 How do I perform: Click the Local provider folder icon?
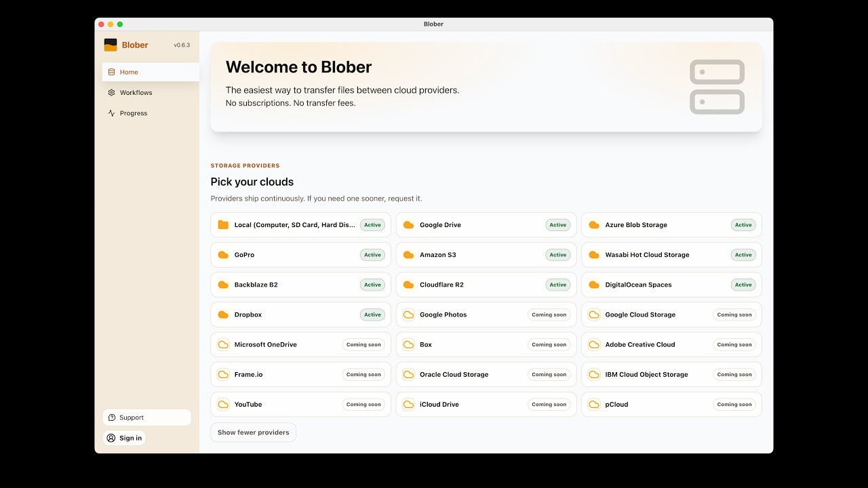(x=223, y=225)
